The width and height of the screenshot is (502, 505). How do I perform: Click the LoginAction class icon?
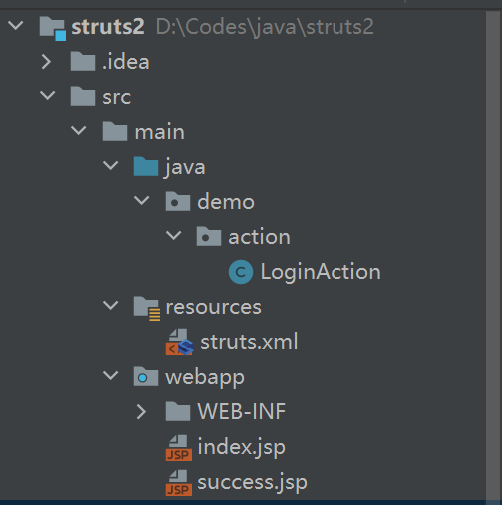pyautogui.click(x=241, y=272)
